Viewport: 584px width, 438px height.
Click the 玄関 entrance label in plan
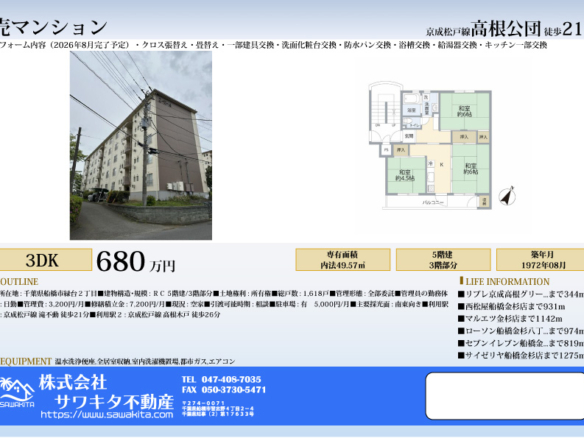(409, 136)
